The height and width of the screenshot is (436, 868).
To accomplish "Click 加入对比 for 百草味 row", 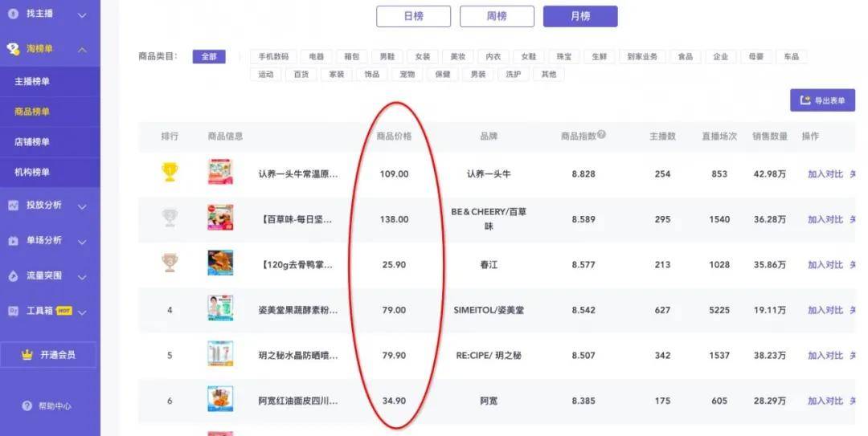I will click(x=825, y=219).
